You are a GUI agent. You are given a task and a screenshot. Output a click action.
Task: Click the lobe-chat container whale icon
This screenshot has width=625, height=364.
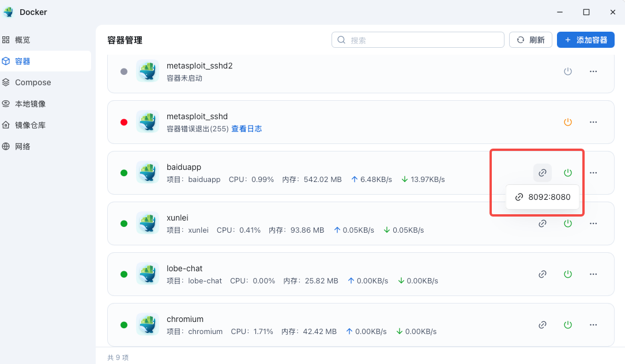tap(148, 274)
